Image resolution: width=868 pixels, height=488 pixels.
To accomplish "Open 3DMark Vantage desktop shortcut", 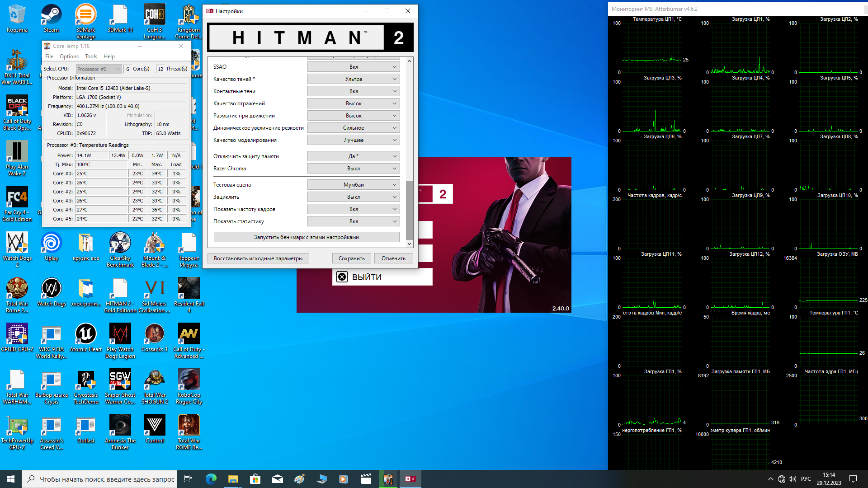I will 85,18.
